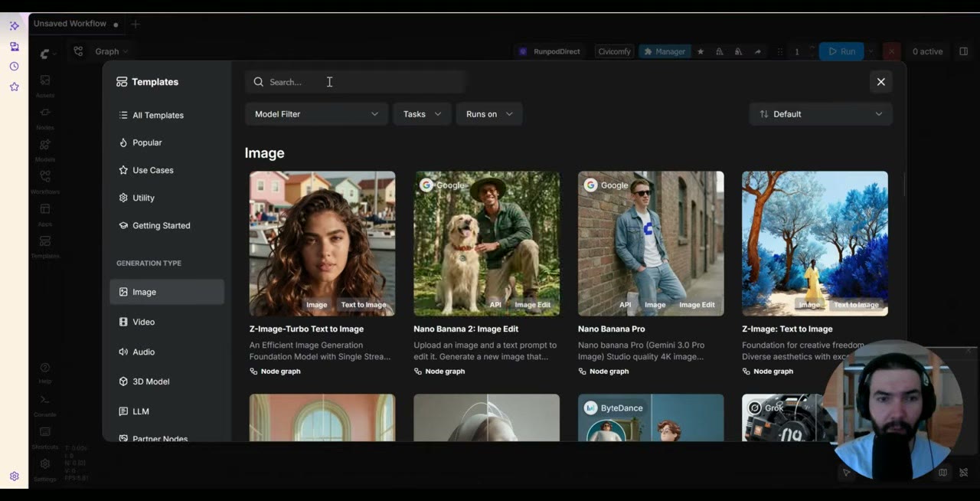
Task: Click the grip dots handle beside batch count
Action: click(780, 51)
